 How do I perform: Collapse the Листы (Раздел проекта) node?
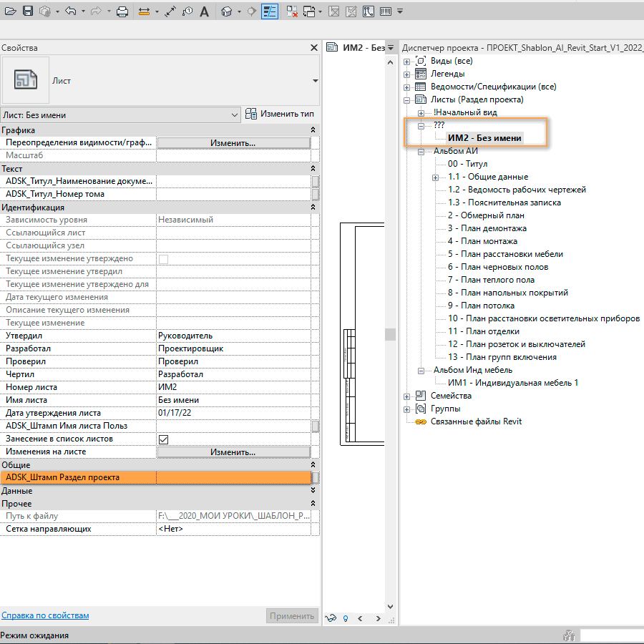click(406, 99)
